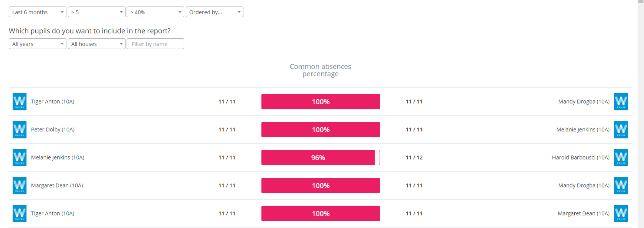The height and width of the screenshot is (228, 644).
Task: Click Harold Barbousci (10A) pupil name
Action: pyautogui.click(x=580, y=157)
